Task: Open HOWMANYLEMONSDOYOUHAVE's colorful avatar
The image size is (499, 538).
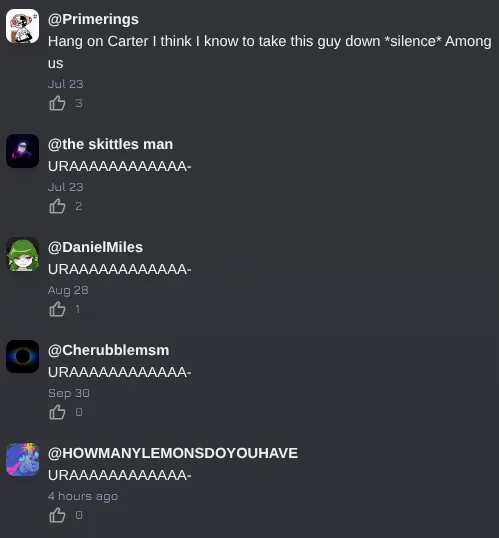Action: tap(23, 459)
